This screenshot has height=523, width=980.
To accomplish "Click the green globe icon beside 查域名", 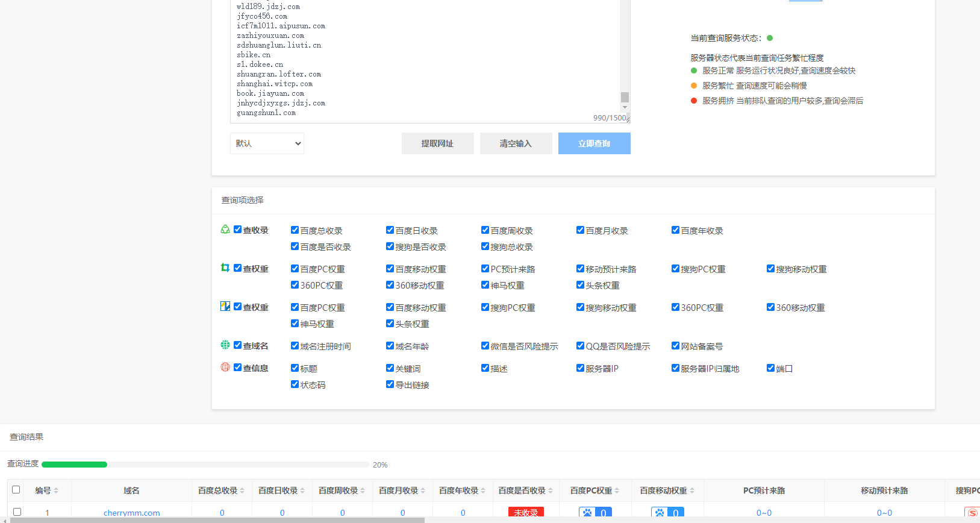I will [225, 345].
